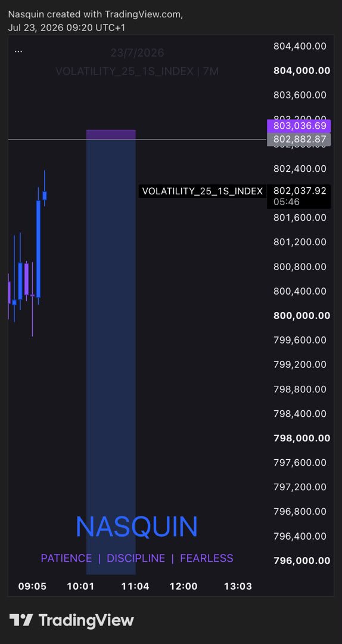Click the 799,200.00 price axis value
Screen dimensions: 342x644
click(x=300, y=365)
